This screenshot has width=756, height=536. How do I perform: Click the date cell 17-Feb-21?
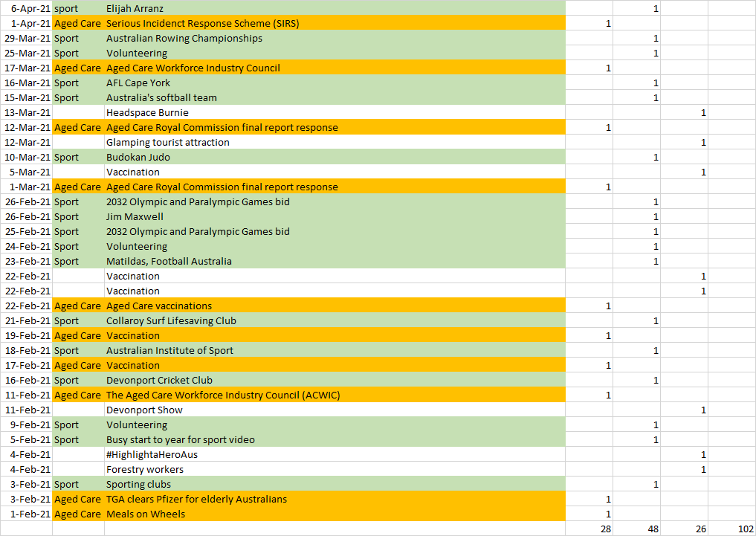click(26, 365)
